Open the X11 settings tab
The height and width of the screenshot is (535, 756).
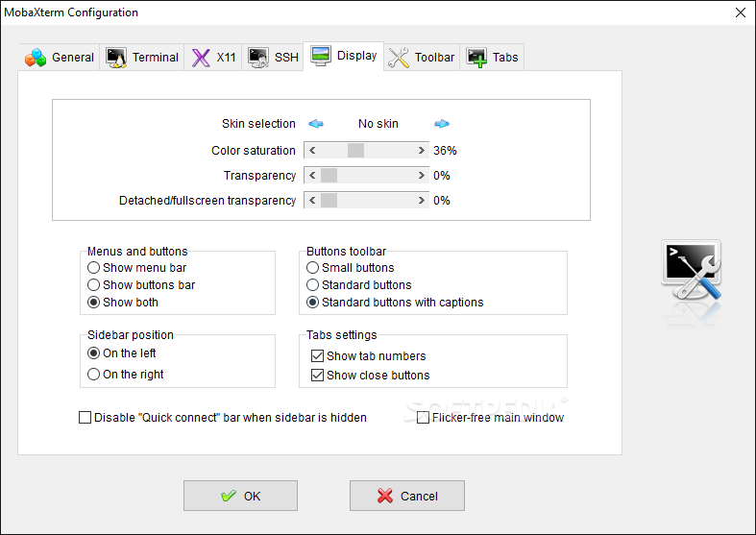(212, 58)
